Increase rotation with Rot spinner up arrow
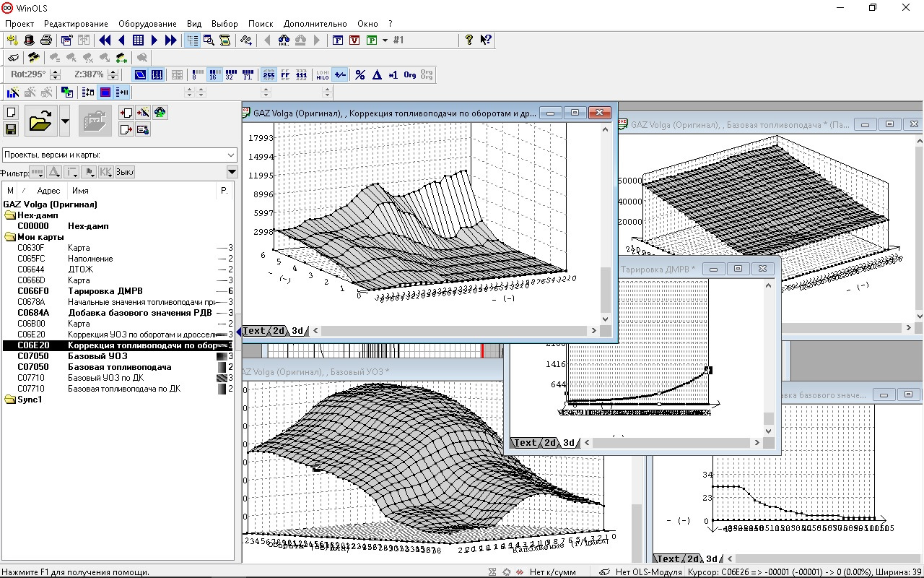This screenshot has height=578, width=924. point(54,72)
